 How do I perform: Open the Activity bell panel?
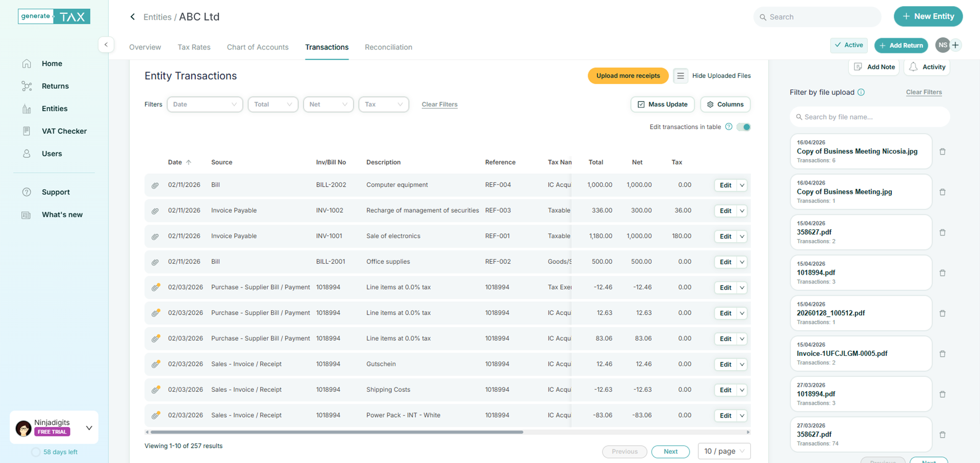click(x=914, y=67)
